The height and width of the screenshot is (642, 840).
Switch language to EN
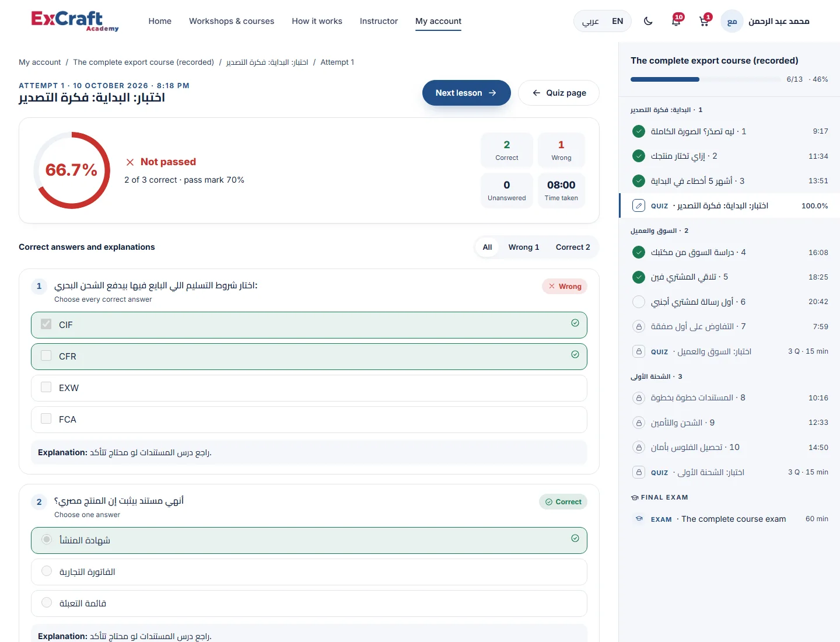[618, 21]
